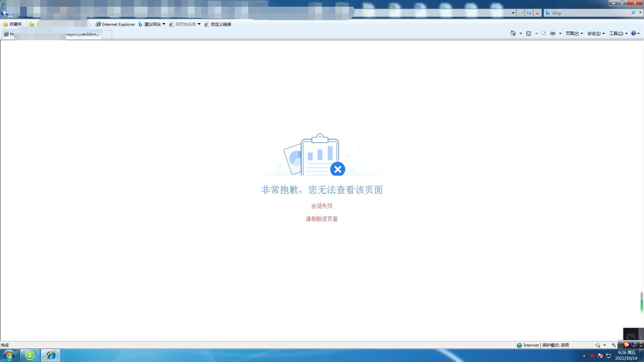The height and width of the screenshot is (362, 644).
Task: Click the RSS feeds icon
Action: pos(529,33)
